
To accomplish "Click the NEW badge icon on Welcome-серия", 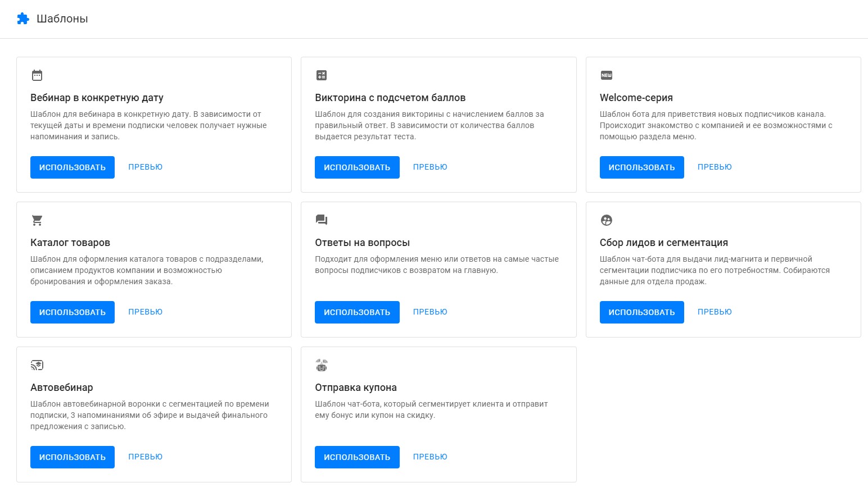I will (606, 75).
